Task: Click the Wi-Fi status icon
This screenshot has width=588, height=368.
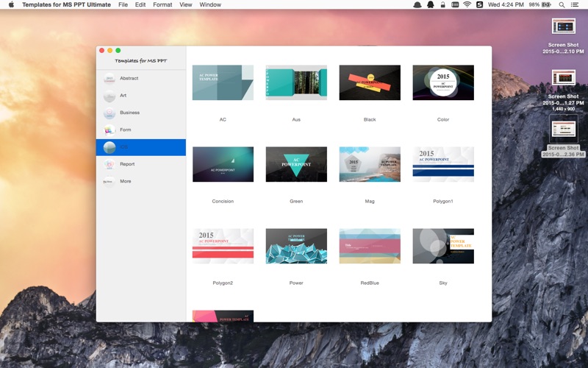Action: point(467,4)
